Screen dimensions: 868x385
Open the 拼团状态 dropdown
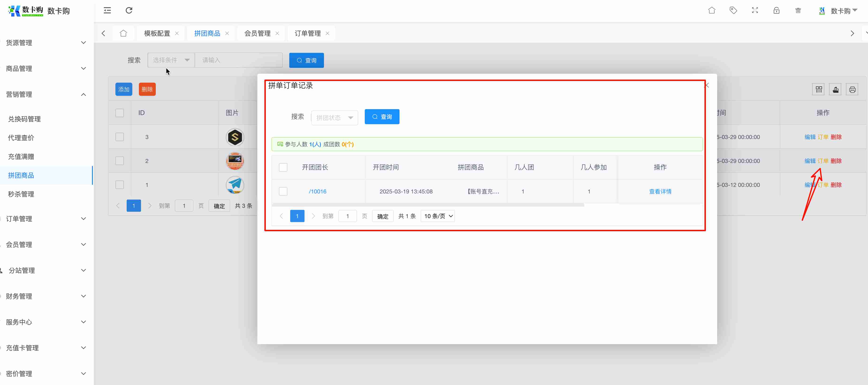[334, 117]
